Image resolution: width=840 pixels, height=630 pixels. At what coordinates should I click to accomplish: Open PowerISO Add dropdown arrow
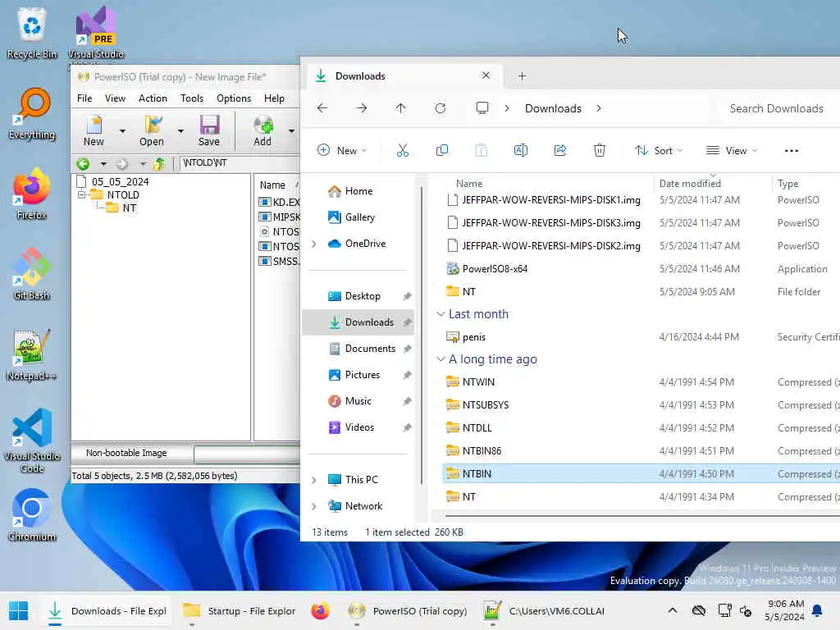click(291, 130)
